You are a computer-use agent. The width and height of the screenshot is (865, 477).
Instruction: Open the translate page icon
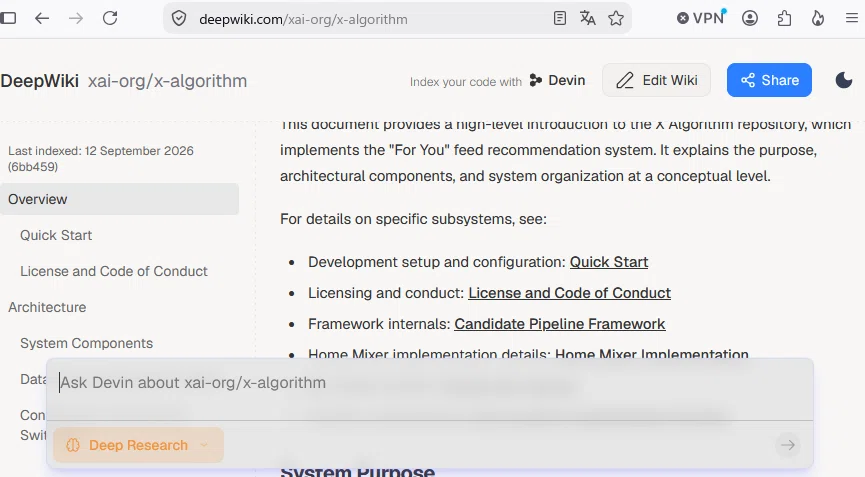coord(588,18)
